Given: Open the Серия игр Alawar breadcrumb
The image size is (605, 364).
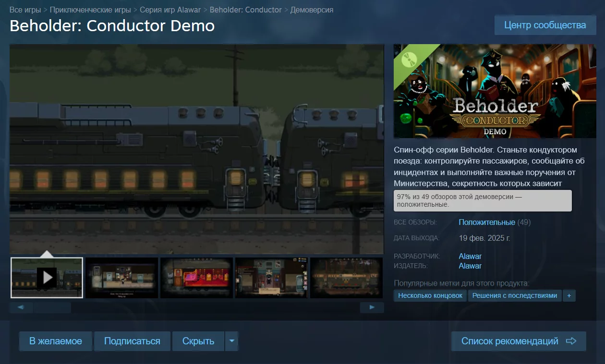Looking at the screenshot, I should (170, 10).
